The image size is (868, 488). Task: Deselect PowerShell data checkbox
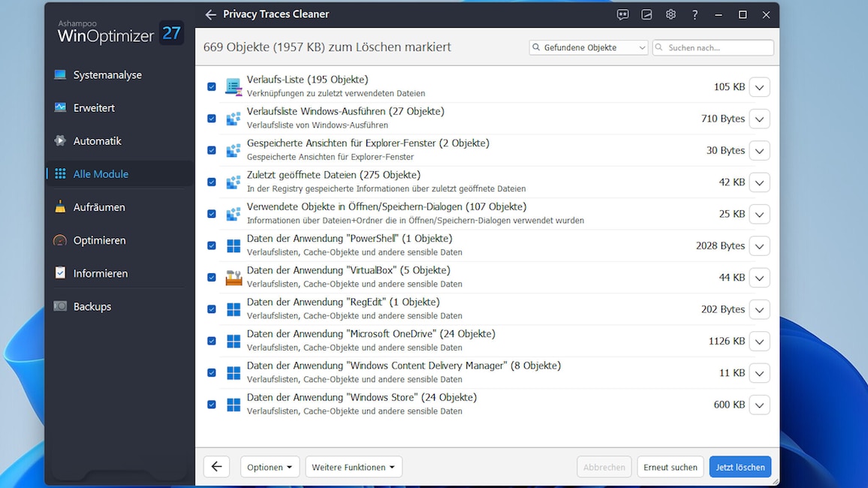212,246
